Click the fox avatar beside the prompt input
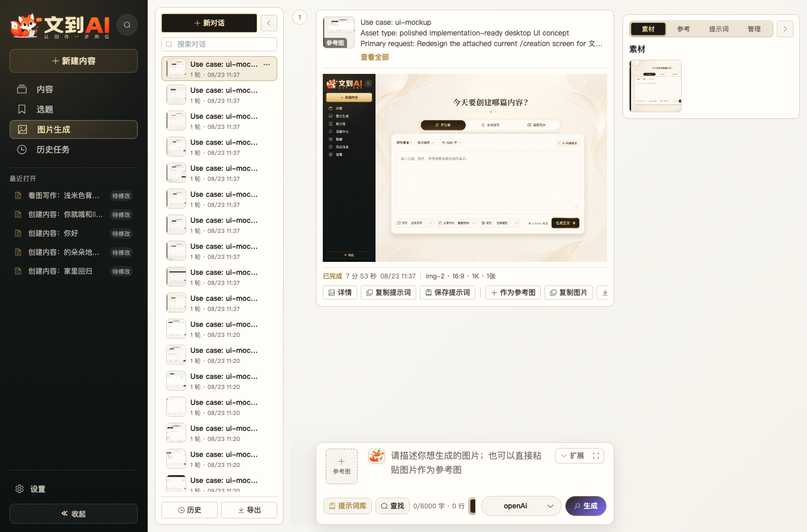This screenshot has width=807, height=532. coord(377,456)
